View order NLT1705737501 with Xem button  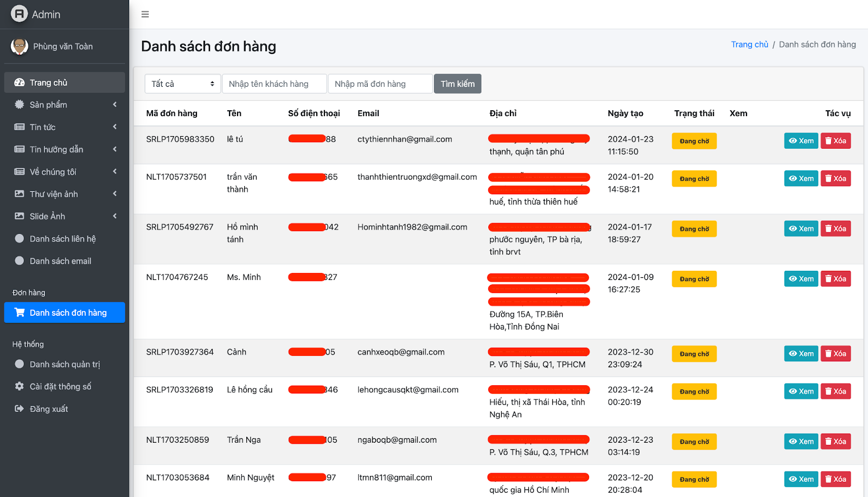pyautogui.click(x=800, y=179)
